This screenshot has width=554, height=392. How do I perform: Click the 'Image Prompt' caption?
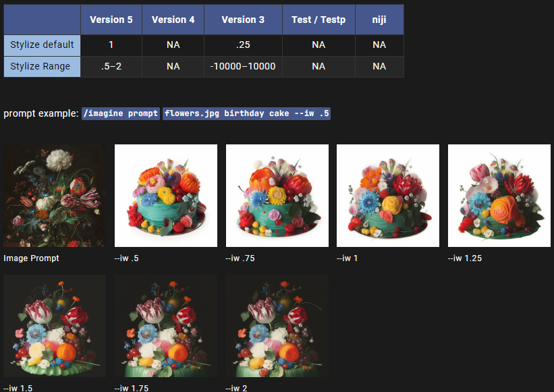point(31,258)
